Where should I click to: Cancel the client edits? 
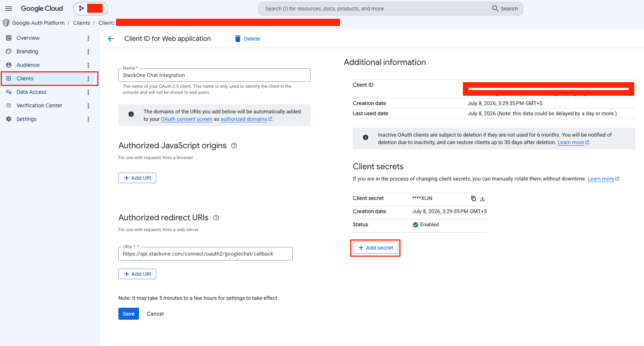155,314
